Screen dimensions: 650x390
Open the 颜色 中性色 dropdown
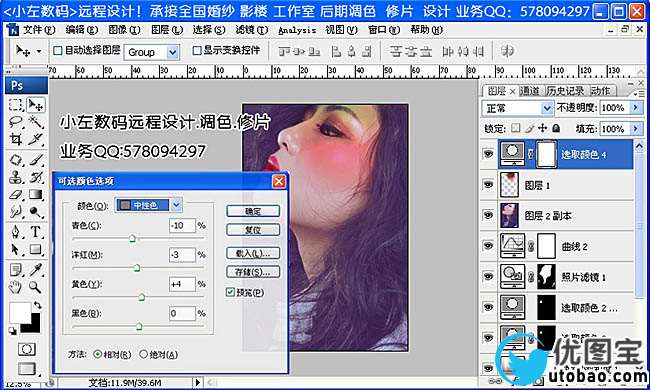click(149, 205)
